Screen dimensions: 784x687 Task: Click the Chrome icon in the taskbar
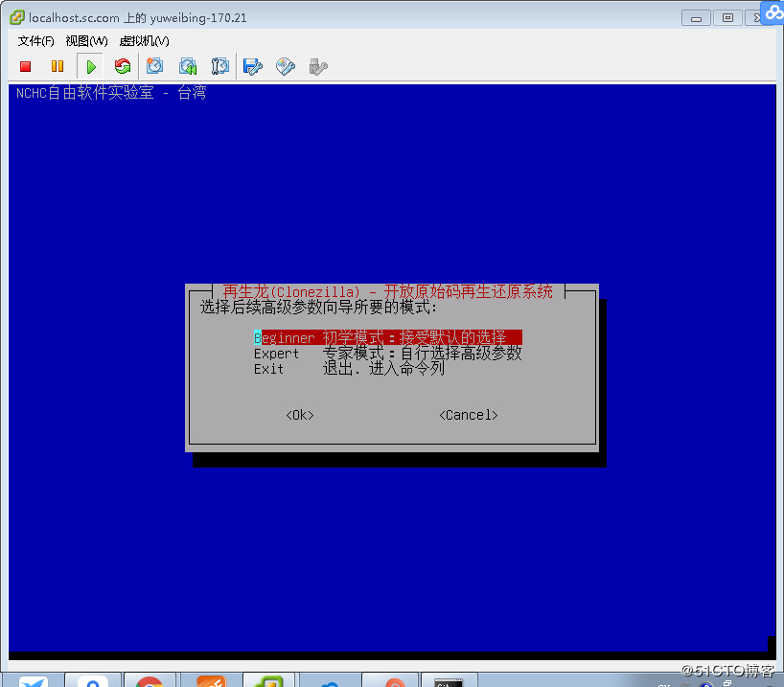tap(149, 681)
